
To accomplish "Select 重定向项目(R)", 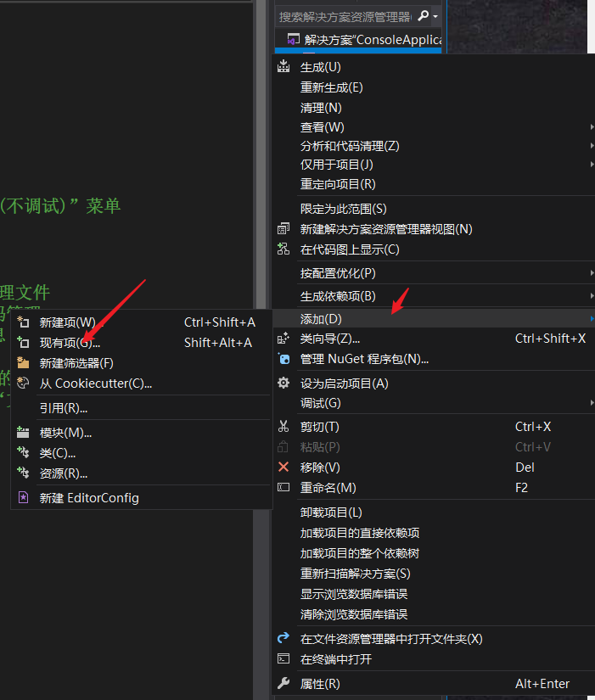I will pyautogui.click(x=338, y=184).
